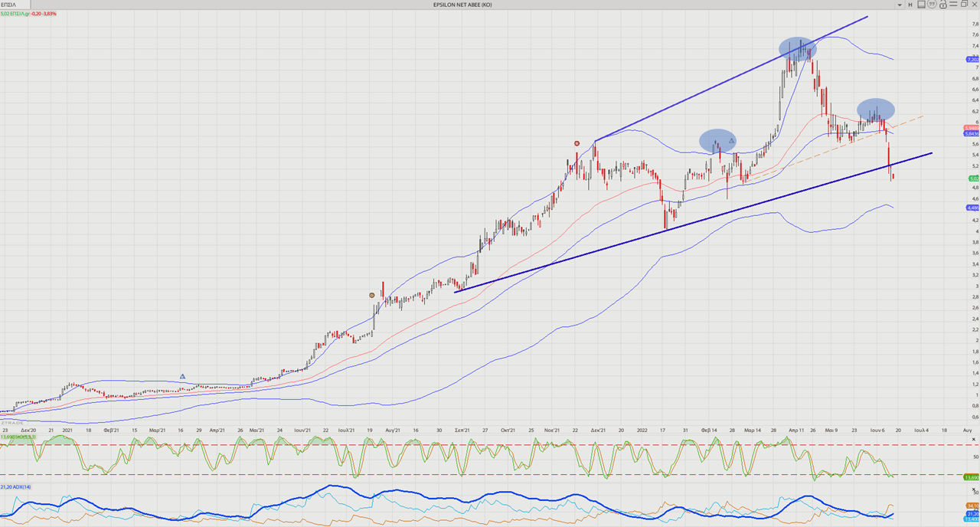
Task: Click the red marker near November 2021 peak
Action: [577, 143]
